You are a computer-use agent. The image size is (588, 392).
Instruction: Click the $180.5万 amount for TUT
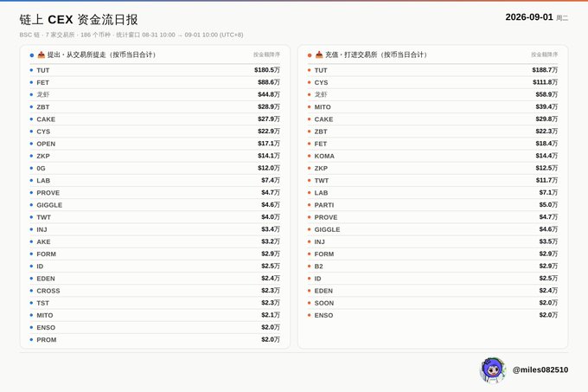click(267, 70)
